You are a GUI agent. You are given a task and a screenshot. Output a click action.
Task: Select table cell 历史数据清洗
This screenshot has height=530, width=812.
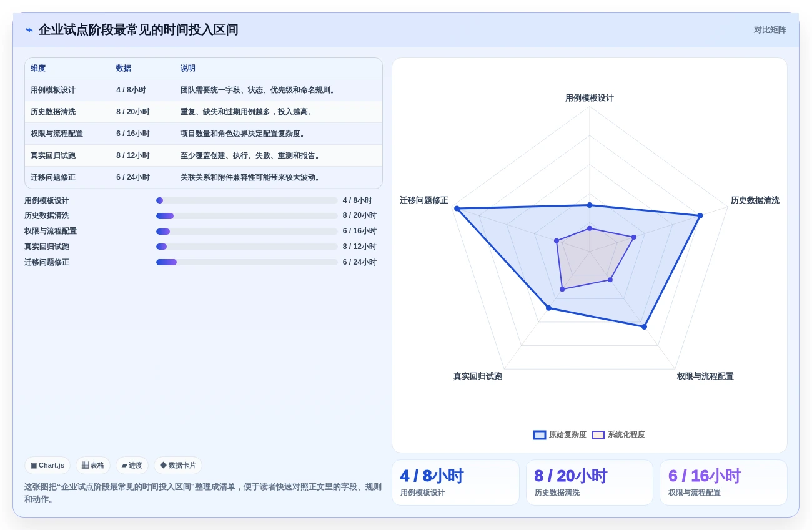coord(53,112)
